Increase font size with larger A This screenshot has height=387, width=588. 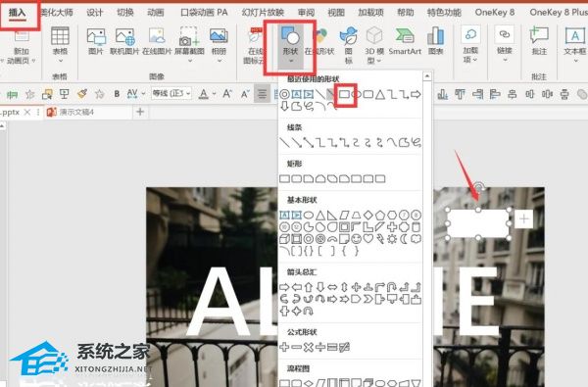(227, 94)
